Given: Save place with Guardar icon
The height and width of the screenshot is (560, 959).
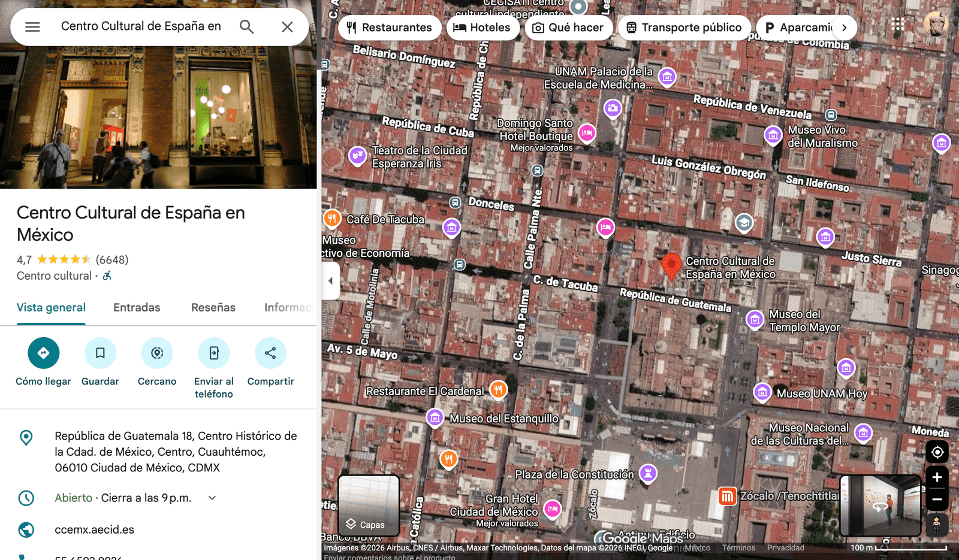Looking at the screenshot, I should [x=100, y=353].
